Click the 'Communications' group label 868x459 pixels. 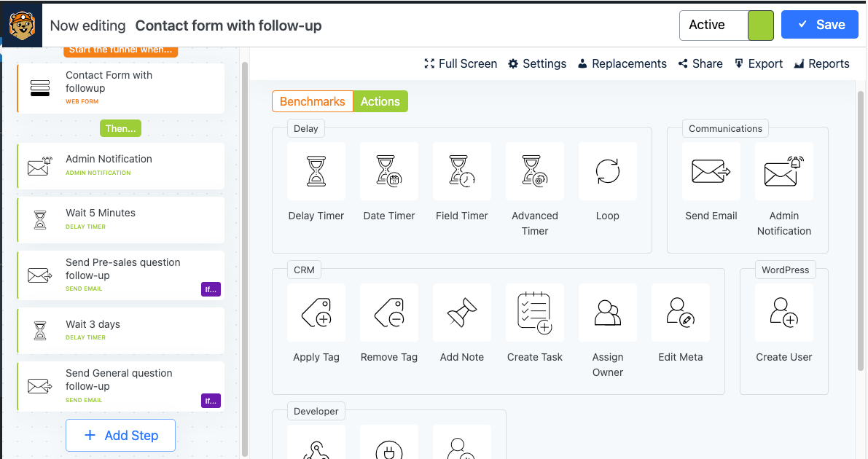tap(725, 128)
